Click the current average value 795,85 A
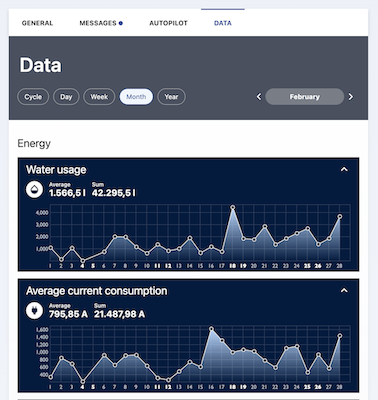This screenshot has width=378, height=400. pyautogui.click(x=68, y=314)
